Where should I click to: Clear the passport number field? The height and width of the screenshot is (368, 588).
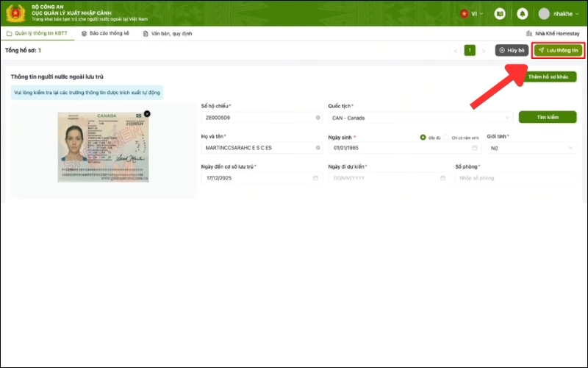pos(318,118)
